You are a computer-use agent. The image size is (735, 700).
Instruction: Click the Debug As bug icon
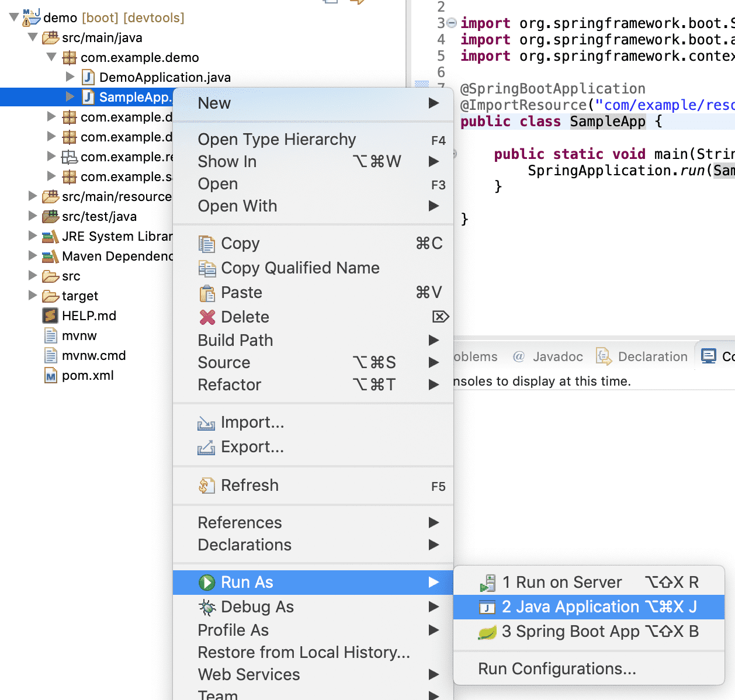coord(206,607)
